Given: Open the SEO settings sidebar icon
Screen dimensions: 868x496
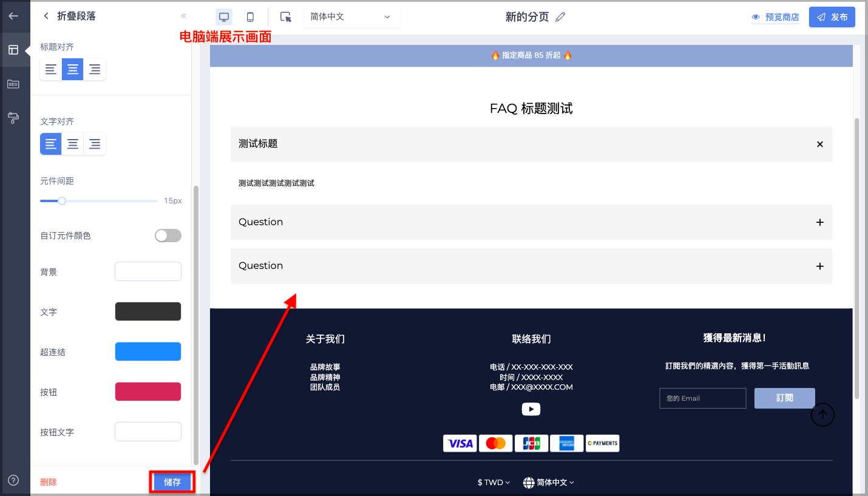Looking at the screenshot, I should [13, 84].
